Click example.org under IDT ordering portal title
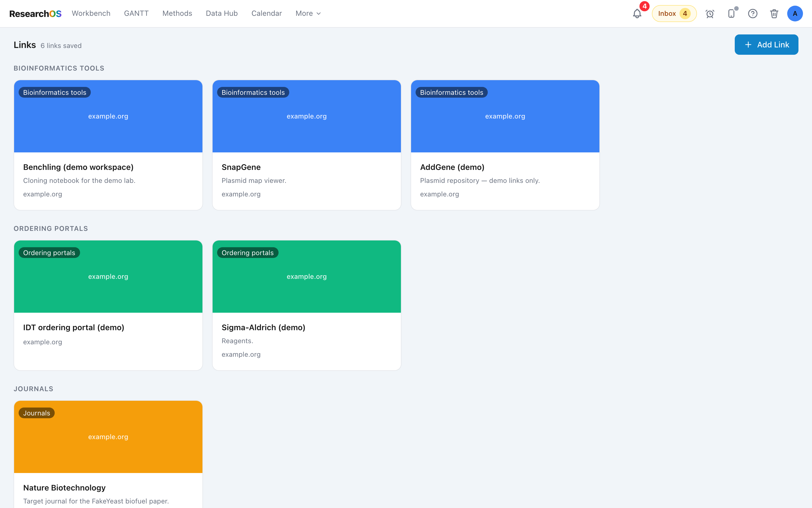 coord(43,342)
